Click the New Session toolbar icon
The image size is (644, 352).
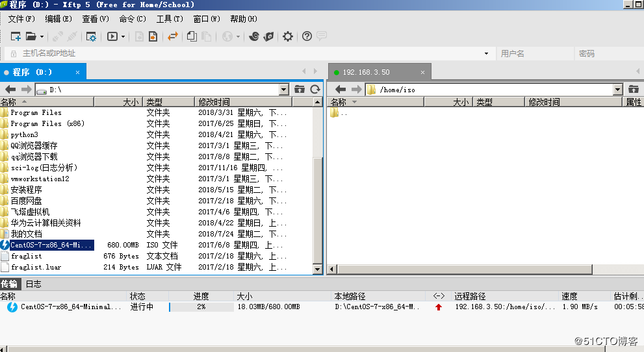[16, 36]
